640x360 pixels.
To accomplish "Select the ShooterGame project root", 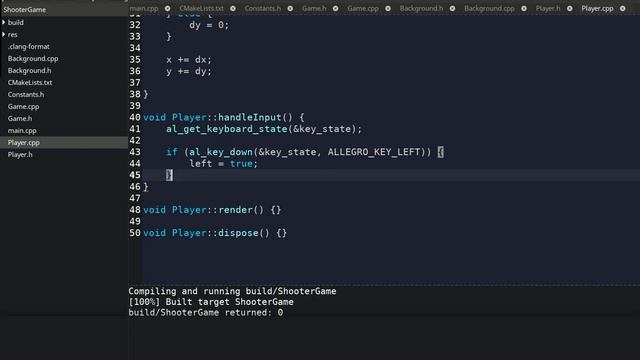I will point(24,9).
